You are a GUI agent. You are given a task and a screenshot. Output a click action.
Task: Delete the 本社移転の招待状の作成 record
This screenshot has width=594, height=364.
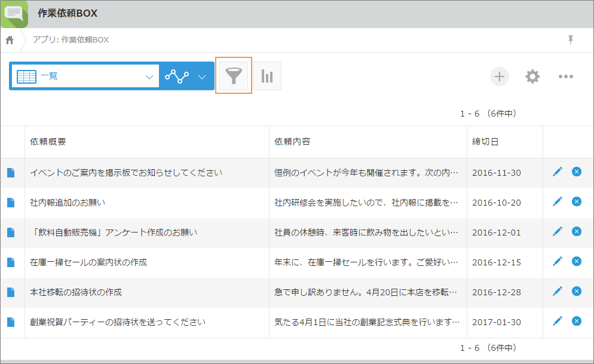[577, 292]
